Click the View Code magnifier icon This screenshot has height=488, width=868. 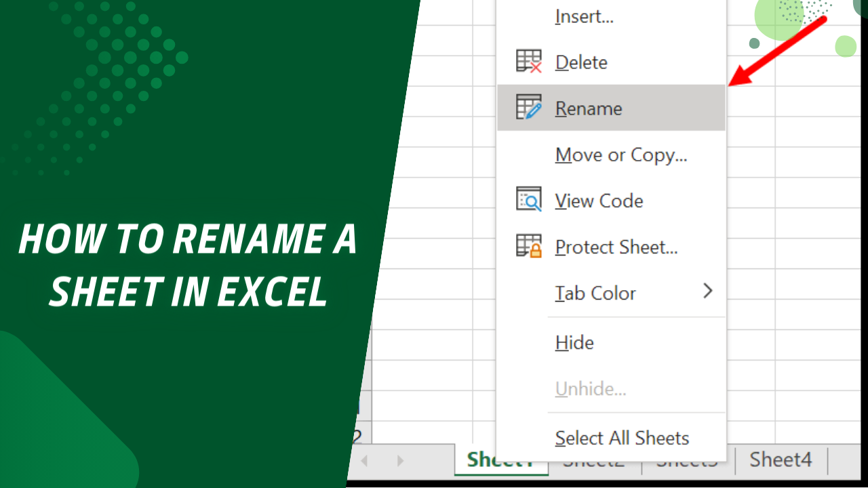(x=528, y=199)
